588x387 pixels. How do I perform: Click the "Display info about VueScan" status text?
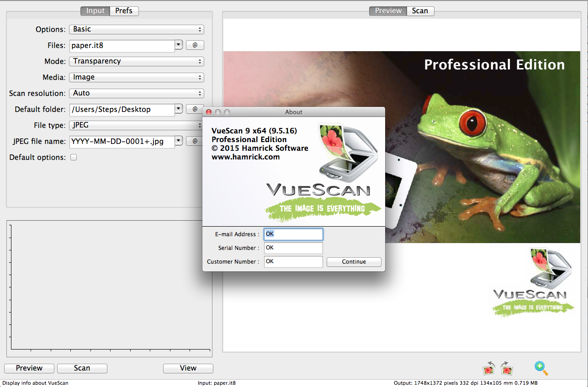click(x=35, y=383)
